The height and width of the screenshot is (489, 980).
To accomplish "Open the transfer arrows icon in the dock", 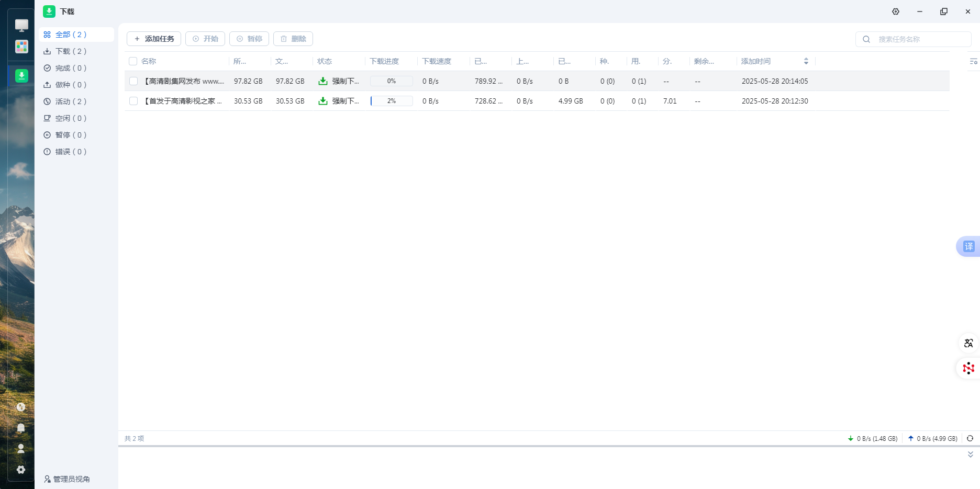I will (21, 407).
